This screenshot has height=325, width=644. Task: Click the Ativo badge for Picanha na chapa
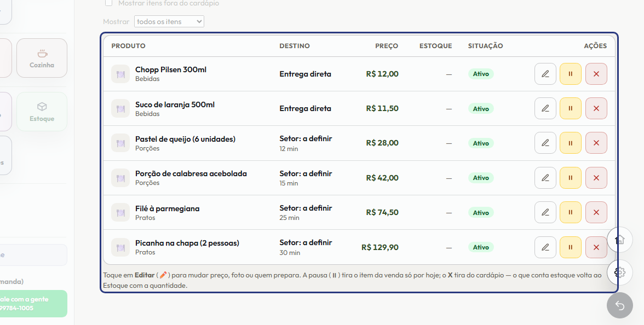click(x=481, y=247)
